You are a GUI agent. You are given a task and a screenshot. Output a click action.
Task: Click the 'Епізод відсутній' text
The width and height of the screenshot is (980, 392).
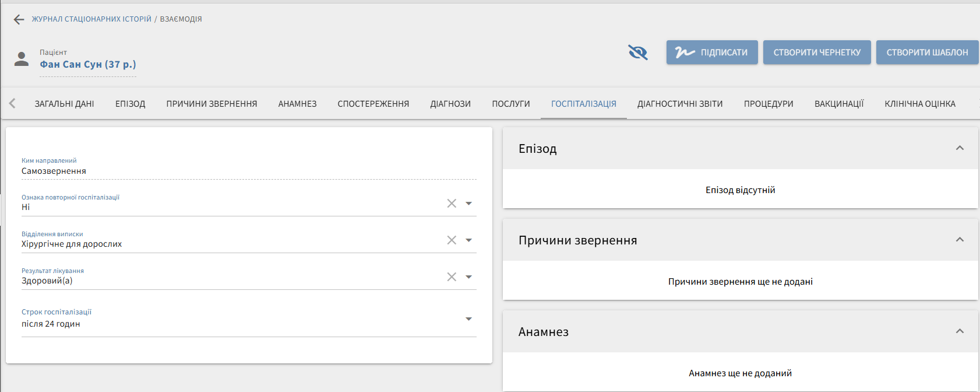point(740,190)
